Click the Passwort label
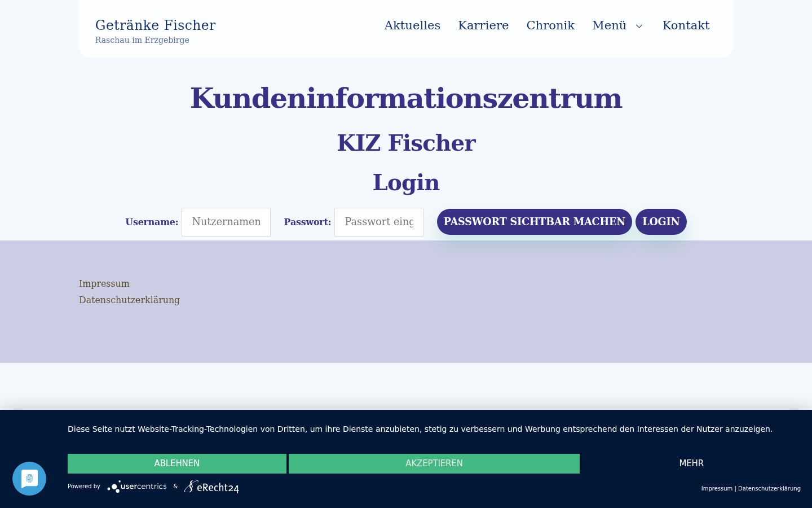Image resolution: width=812 pixels, height=508 pixels. point(307,222)
